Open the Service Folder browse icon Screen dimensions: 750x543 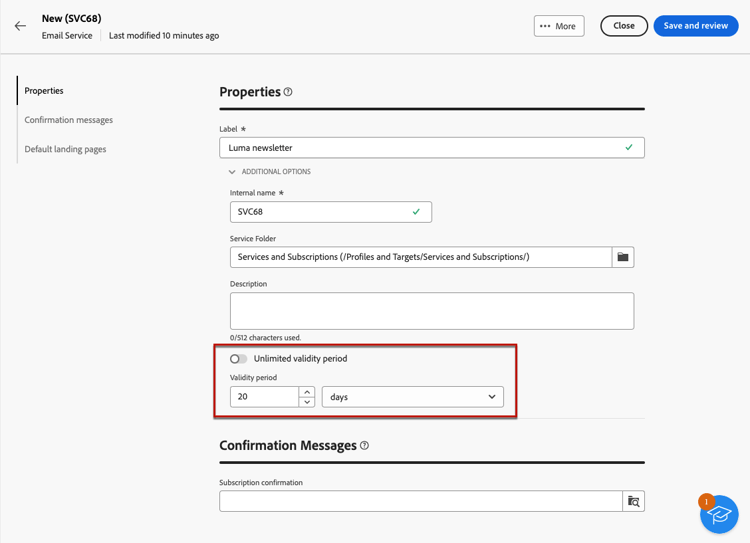623,257
